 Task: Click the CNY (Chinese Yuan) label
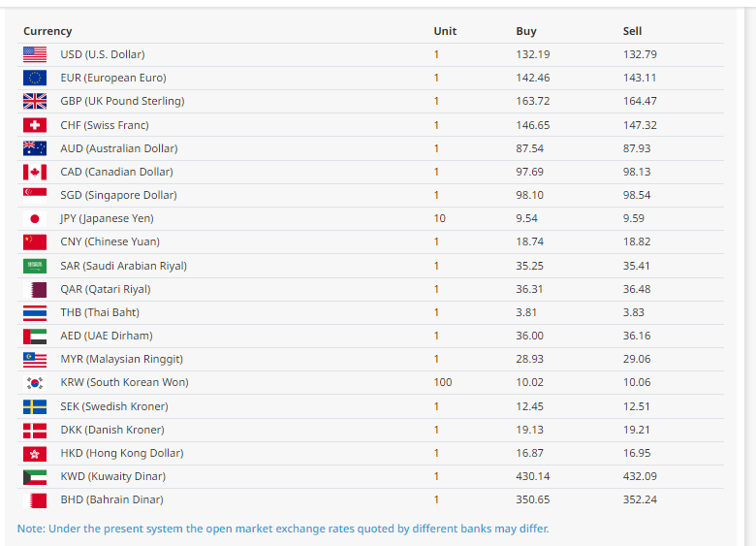tap(110, 241)
